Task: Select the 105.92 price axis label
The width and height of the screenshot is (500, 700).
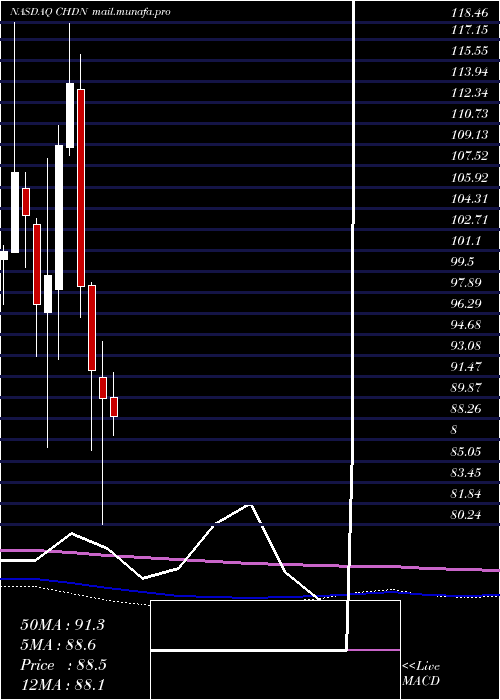Action: (469, 177)
